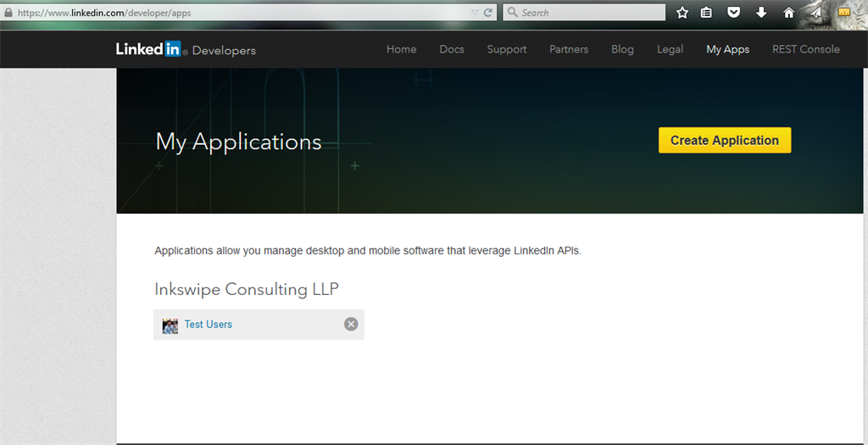Open the Docs menu item

click(x=452, y=49)
